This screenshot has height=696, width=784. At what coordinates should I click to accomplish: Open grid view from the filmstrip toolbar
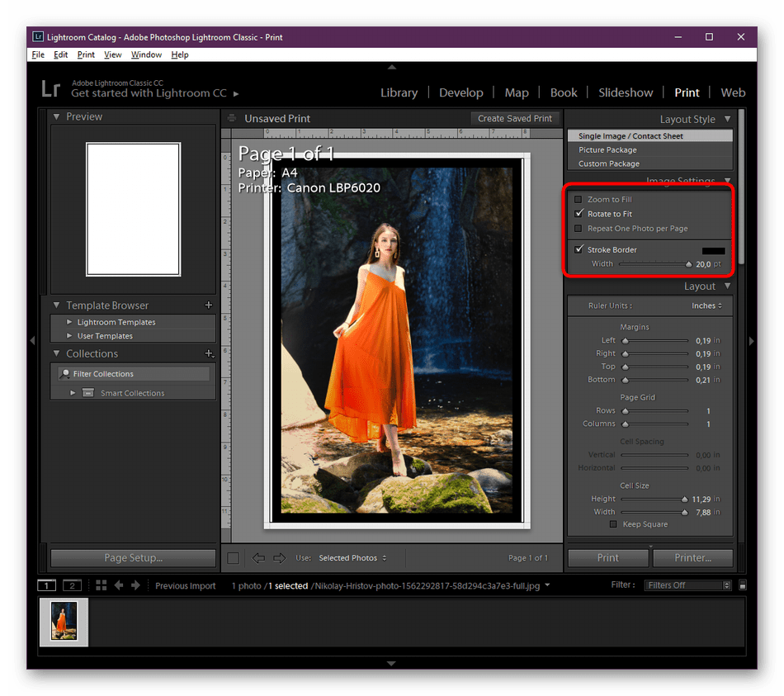[101, 585]
